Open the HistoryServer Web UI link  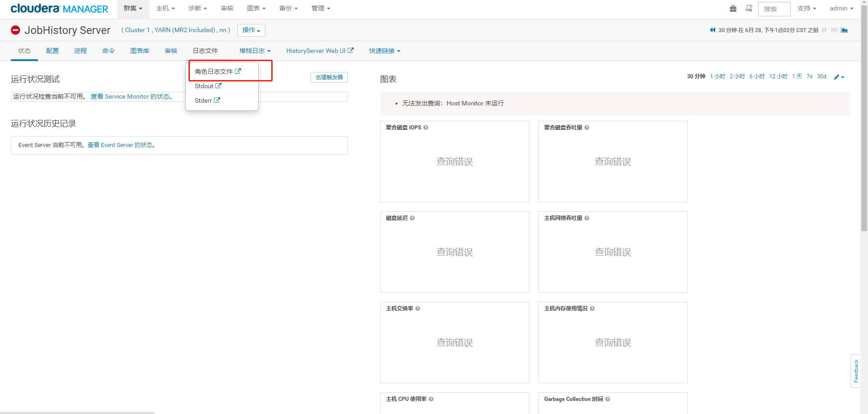320,51
